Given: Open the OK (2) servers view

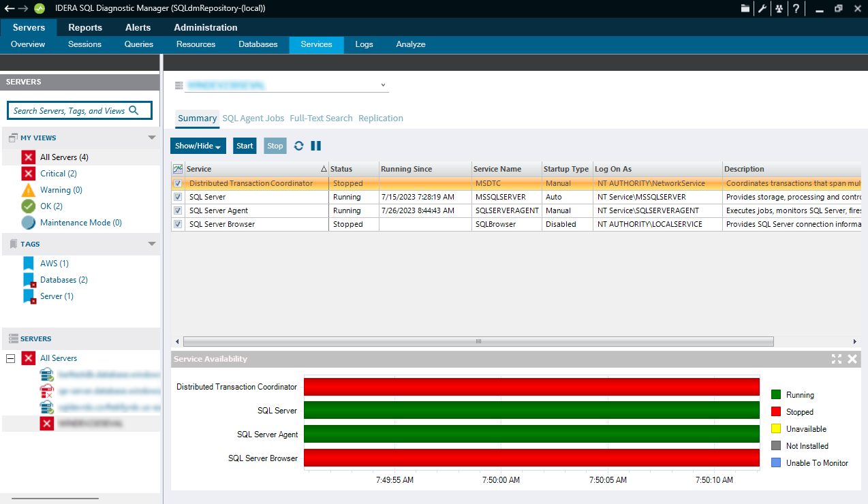Looking at the screenshot, I should coord(51,206).
